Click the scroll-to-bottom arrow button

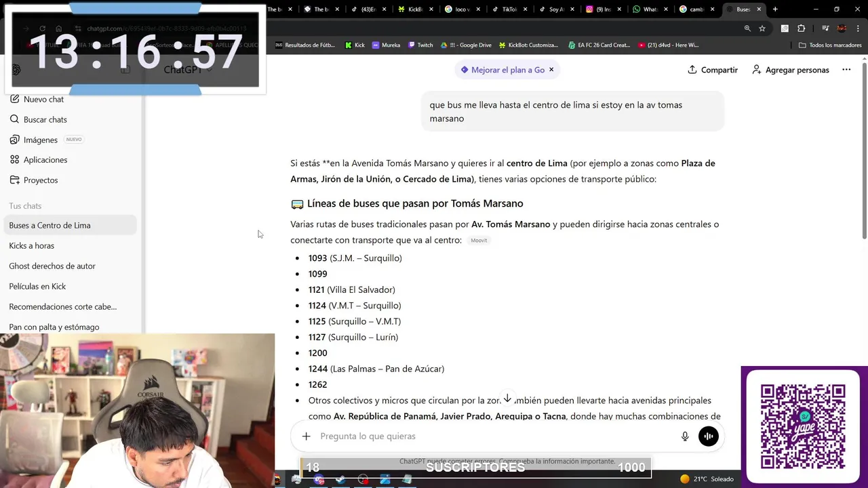click(x=507, y=399)
